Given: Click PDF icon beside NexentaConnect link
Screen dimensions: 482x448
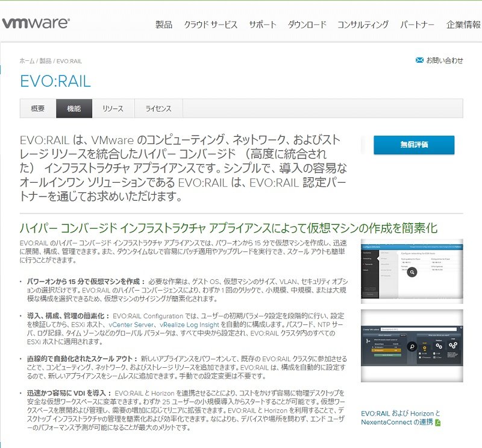Looking at the screenshot, I should [438, 423].
